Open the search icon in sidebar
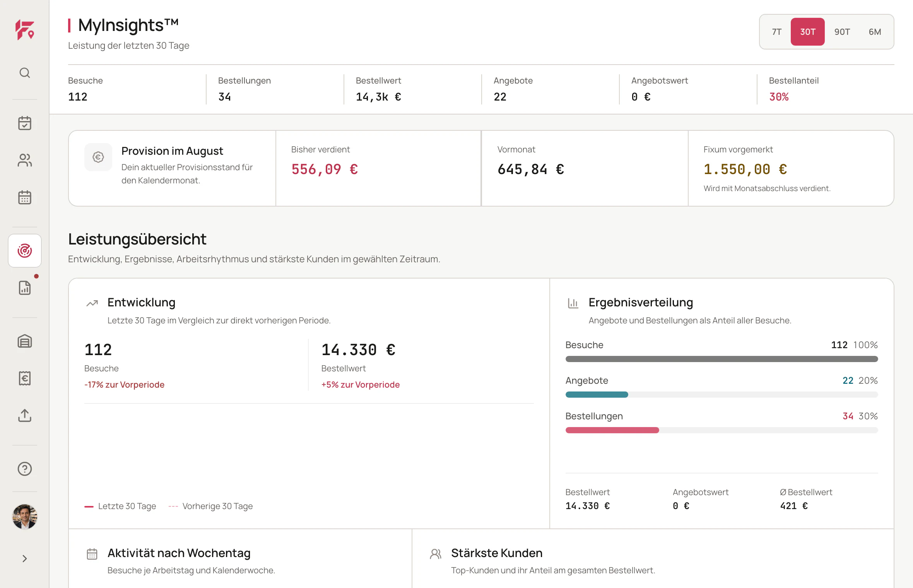 25,73
